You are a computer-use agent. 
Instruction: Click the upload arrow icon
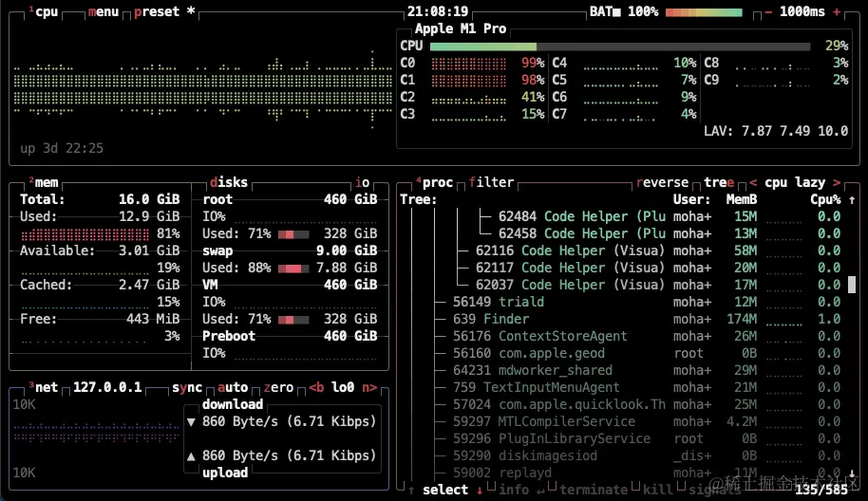pos(191,456)
